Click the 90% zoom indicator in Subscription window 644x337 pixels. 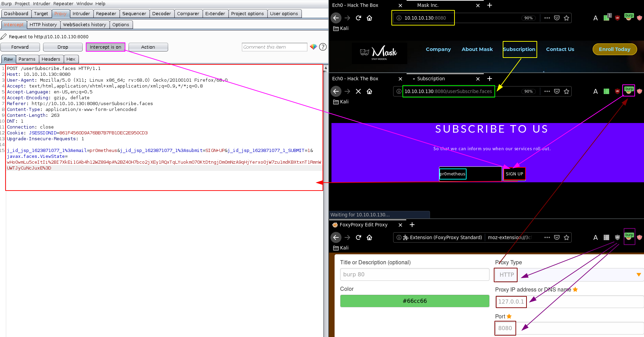528,91
